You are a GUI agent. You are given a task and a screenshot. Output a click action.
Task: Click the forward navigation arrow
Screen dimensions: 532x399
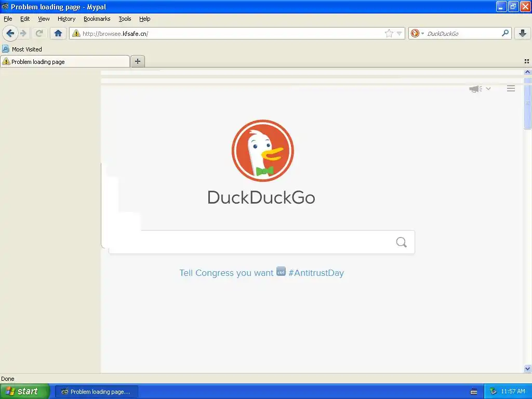(x=23, y=33)
